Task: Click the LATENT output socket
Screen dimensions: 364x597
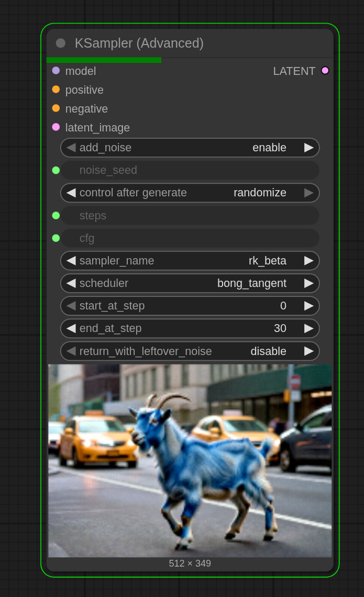Action: [325, 71]
